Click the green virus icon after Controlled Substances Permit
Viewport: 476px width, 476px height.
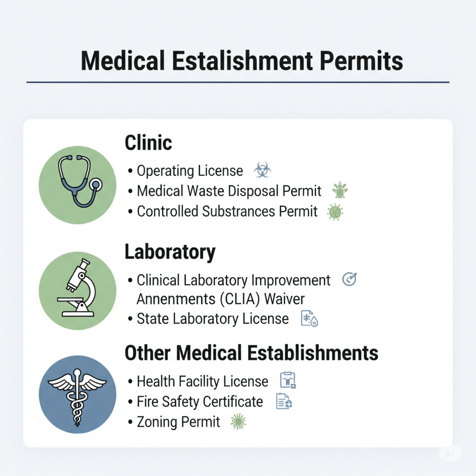(x=335, y=212)
